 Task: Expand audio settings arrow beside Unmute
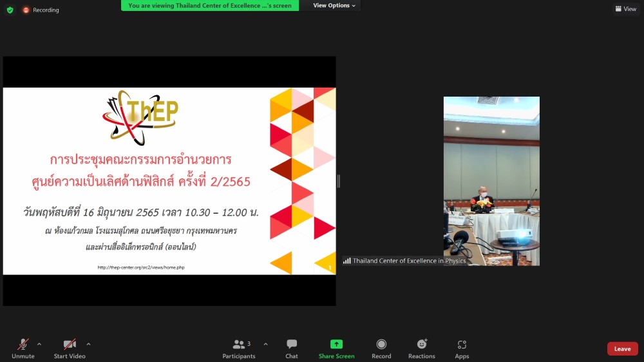click(x=39, y=344)
